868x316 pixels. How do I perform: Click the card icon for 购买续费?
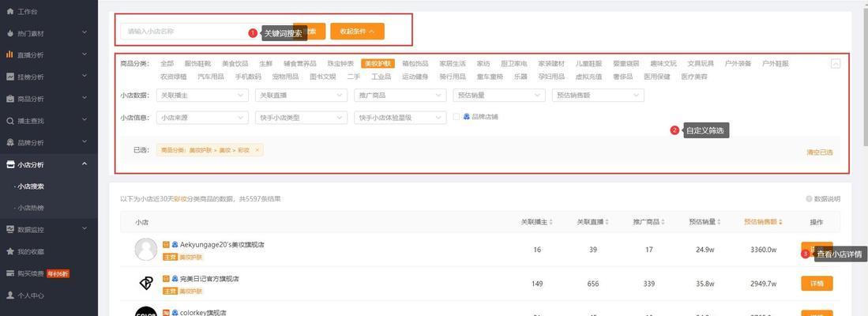click(x=10, y=273)
